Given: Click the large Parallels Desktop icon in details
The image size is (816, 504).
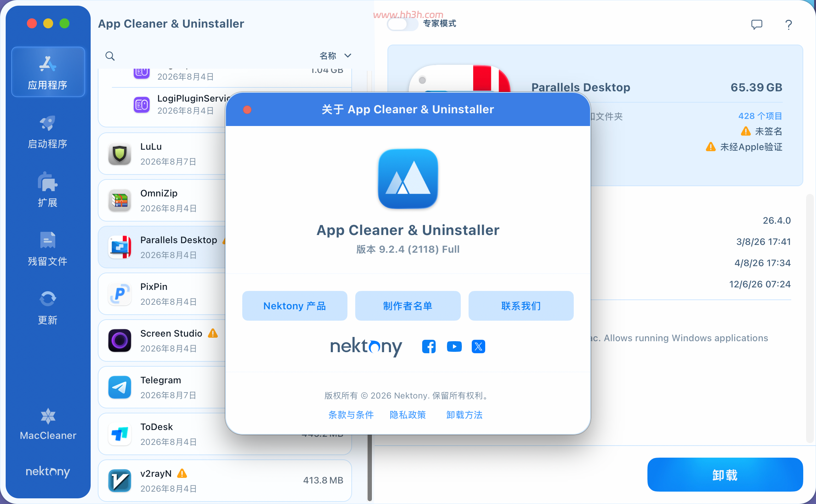Looking at the screenshot, I should (x=460, y=79).
